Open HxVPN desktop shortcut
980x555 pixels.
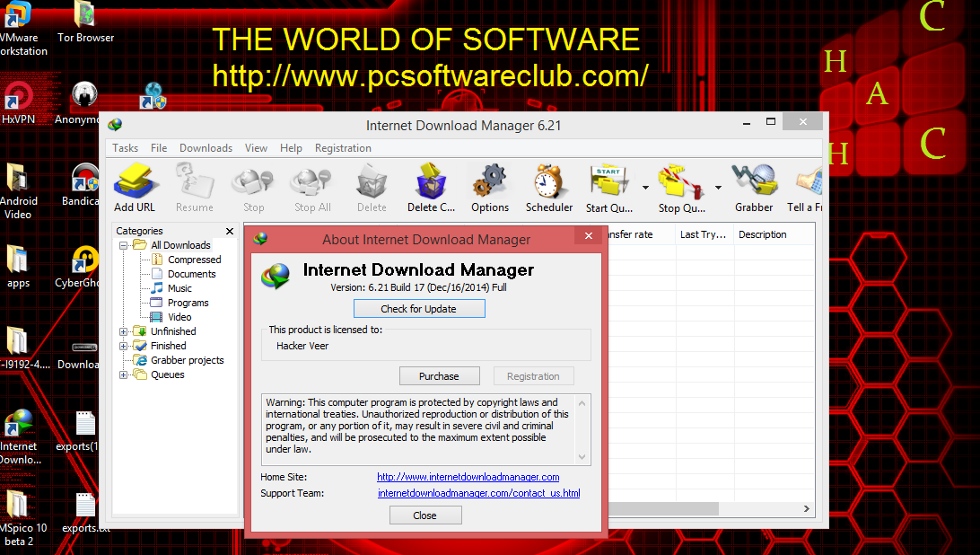click(x=18, y=104)
